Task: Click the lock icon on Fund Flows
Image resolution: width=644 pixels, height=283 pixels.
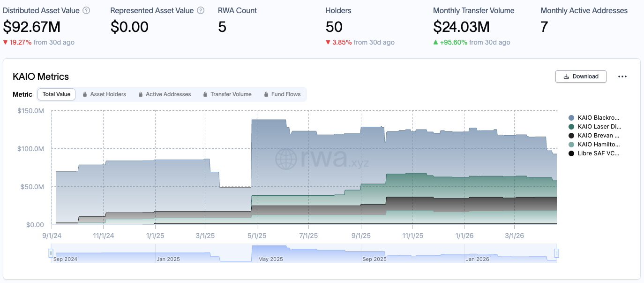Action: 266,94
